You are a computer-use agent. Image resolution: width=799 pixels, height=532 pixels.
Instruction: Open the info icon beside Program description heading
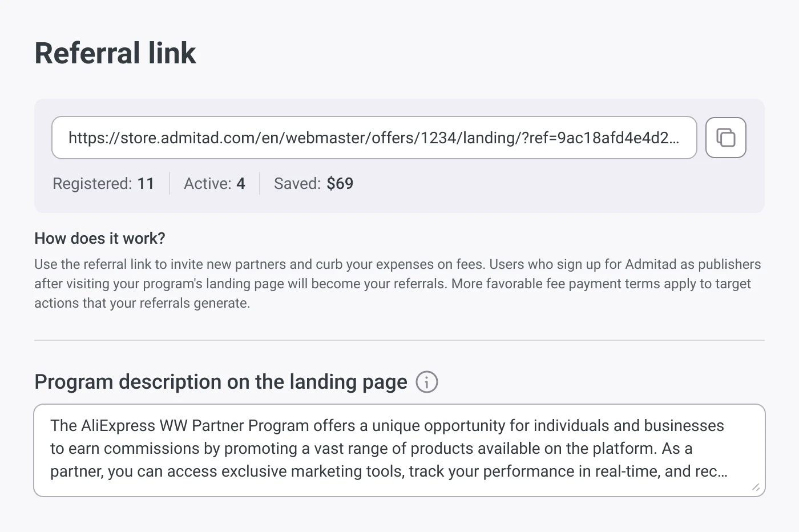(427, 382)
